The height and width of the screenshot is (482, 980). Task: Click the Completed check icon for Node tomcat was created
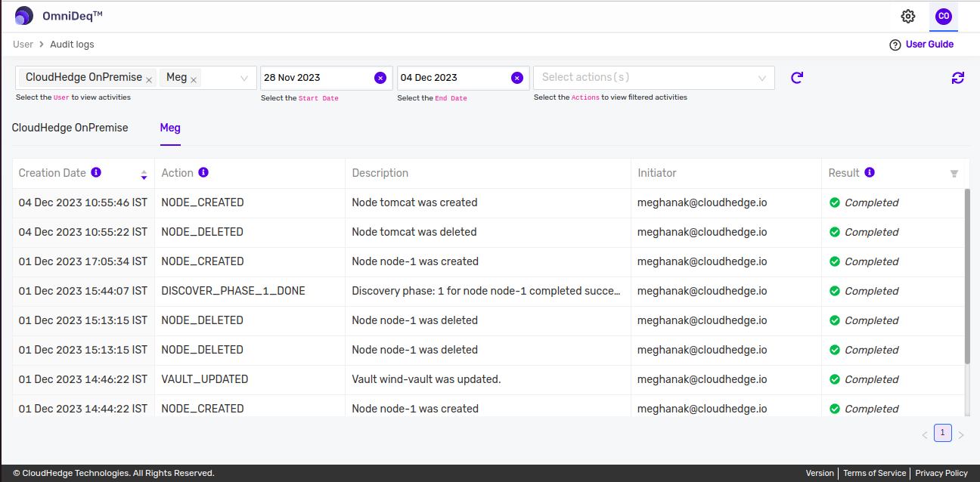(835, 202)
